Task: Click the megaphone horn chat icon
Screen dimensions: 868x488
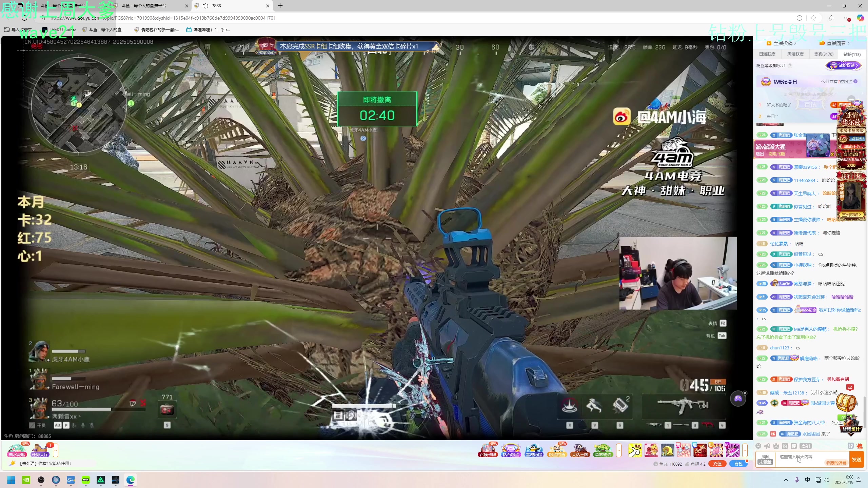Action: click(x=767, y=446)
